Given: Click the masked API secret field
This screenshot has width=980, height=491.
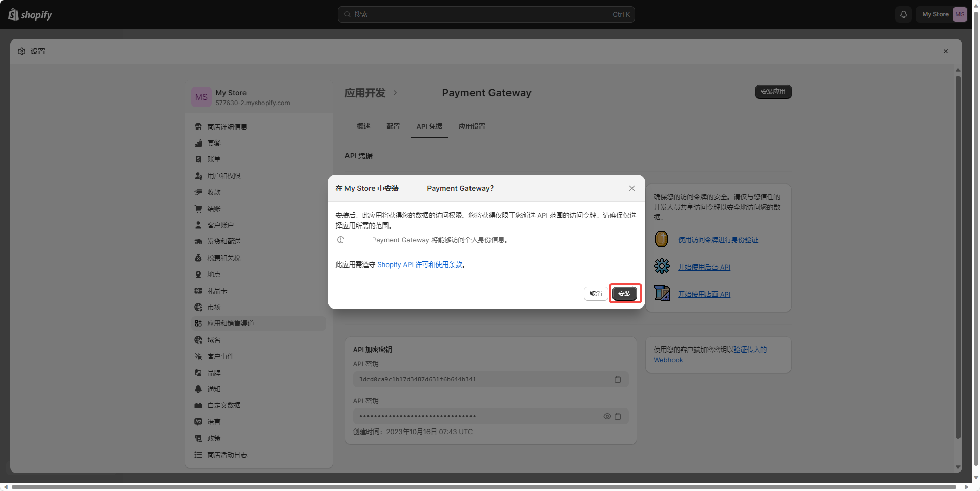Looking at the screenshot, I should 491,416.
